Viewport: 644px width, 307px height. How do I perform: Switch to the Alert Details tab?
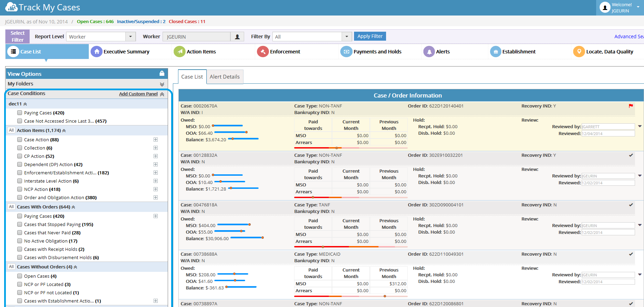(x=225, y=77)
